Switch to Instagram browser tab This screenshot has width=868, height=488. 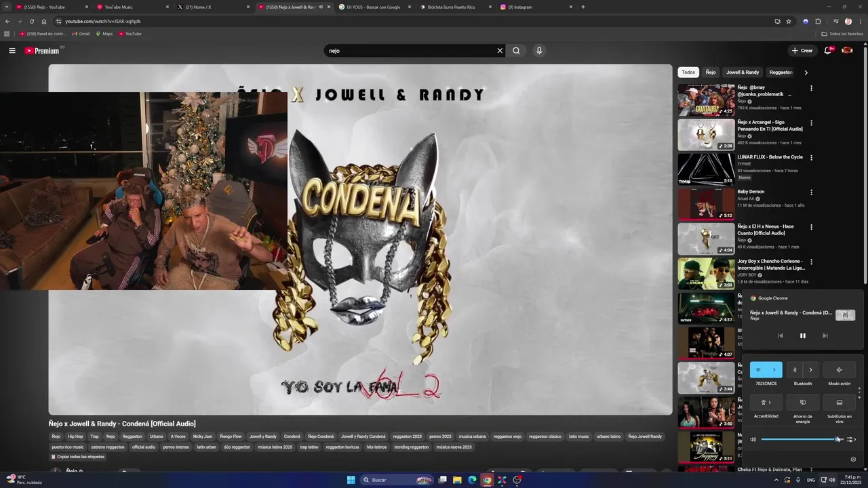point(536,7)
